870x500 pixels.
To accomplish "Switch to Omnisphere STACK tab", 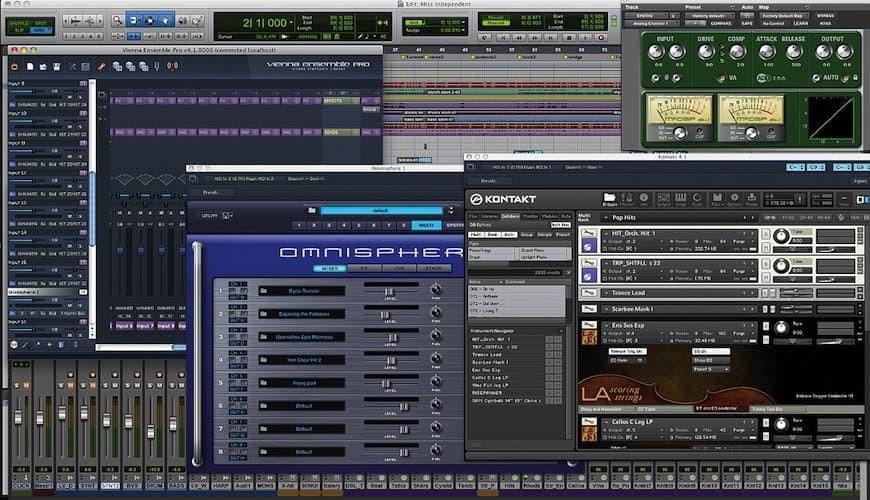I will (x=433, y=268).
